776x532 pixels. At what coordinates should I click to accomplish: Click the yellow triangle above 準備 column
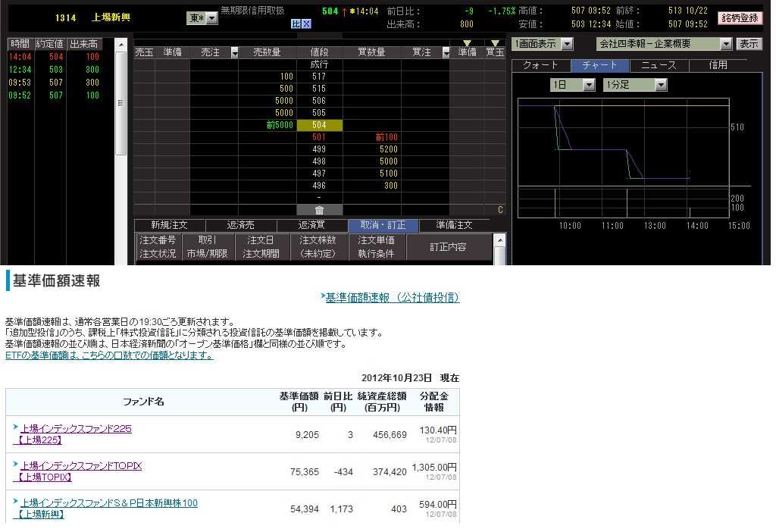pyautogui.click(x=467, y=43)
